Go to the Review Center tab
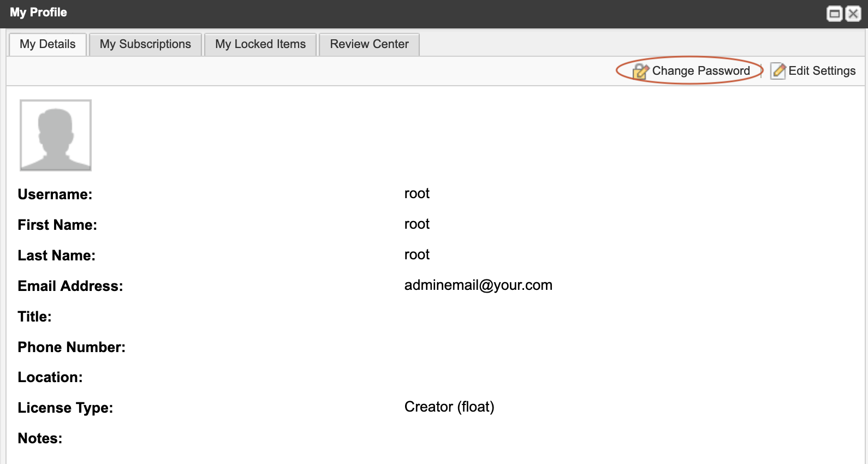Image resolution: width=868 pixels, height=464 pixels. [x=369, y=44]
